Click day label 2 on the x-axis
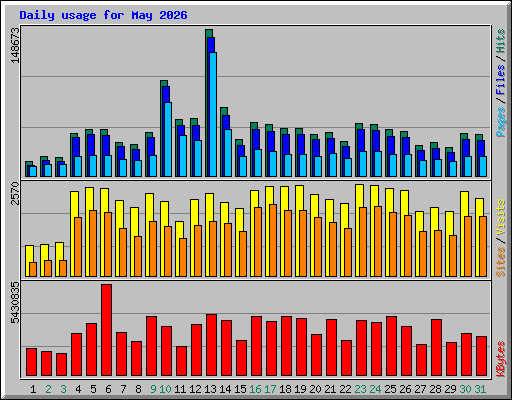This screenshot has width=512, height=400. click(48, 389)
